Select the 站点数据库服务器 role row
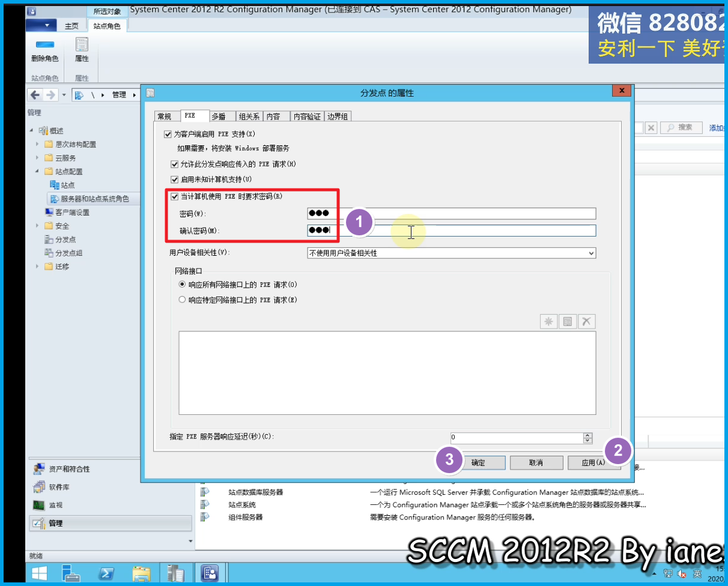The height and width of the screenshot is (586, 728). (423, 492)
